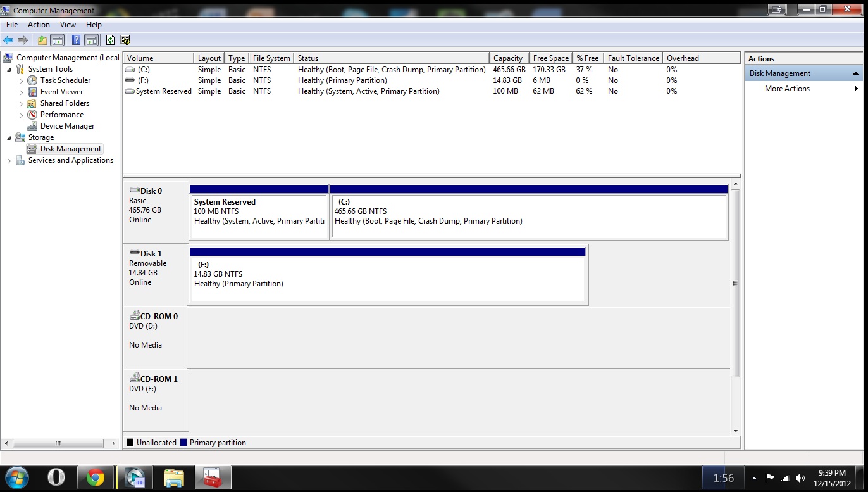Open the View menu

68,25
